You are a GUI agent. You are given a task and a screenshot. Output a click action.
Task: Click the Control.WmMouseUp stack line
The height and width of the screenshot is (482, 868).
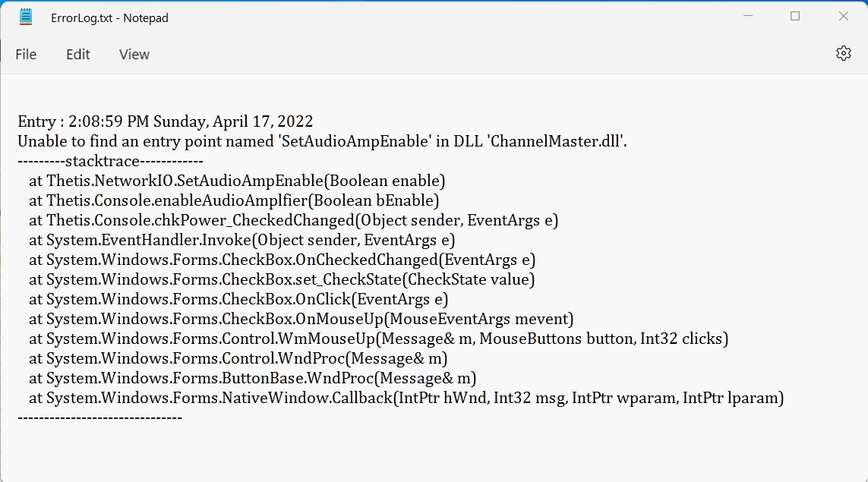379,339
